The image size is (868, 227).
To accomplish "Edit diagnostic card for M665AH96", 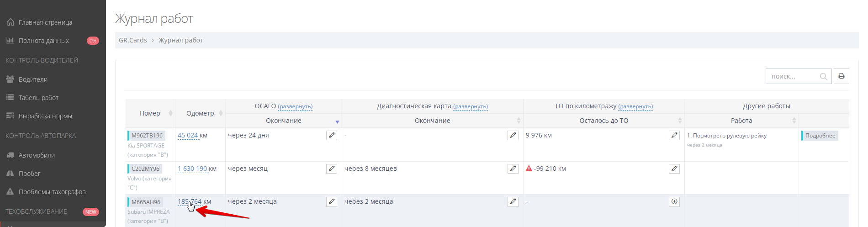I will click(x=513, y=202).
